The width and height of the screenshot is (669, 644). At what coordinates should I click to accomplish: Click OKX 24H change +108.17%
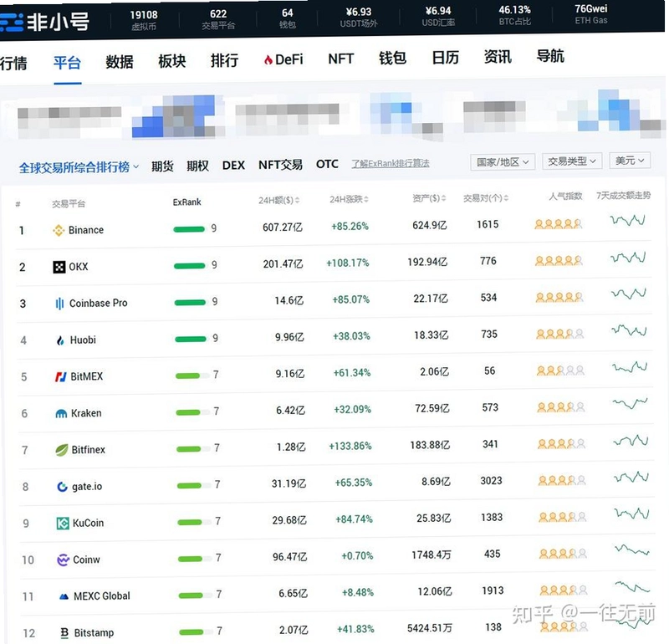348,263
